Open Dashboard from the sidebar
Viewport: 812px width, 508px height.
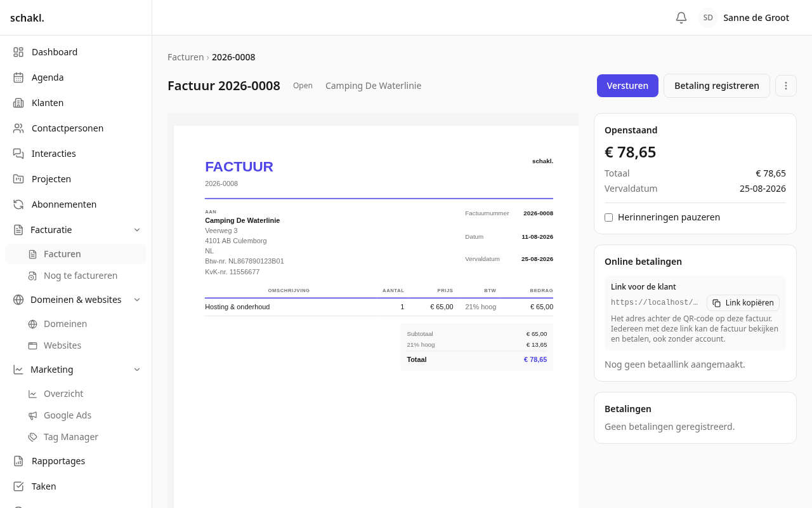(75, 52)
